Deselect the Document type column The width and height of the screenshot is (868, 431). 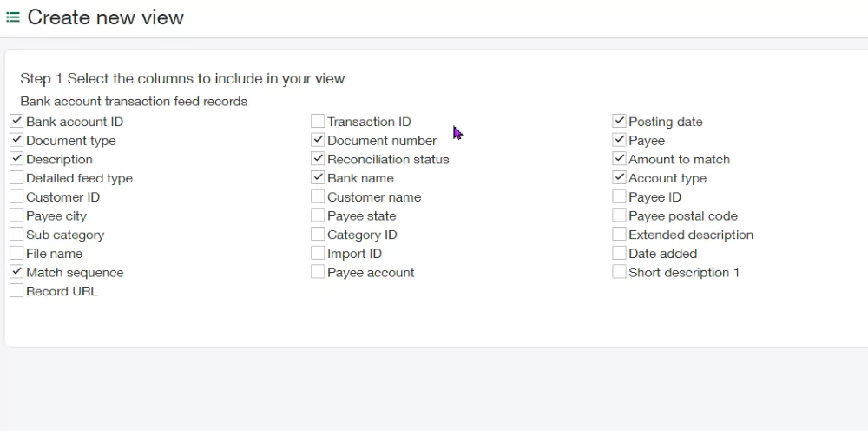click(16, 141)
